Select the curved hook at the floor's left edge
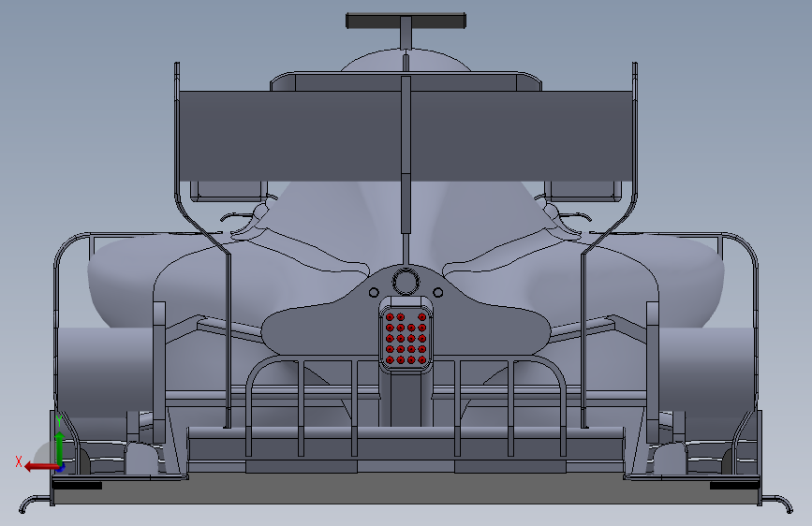Screen dimensions: 812x526 [34, 504]
